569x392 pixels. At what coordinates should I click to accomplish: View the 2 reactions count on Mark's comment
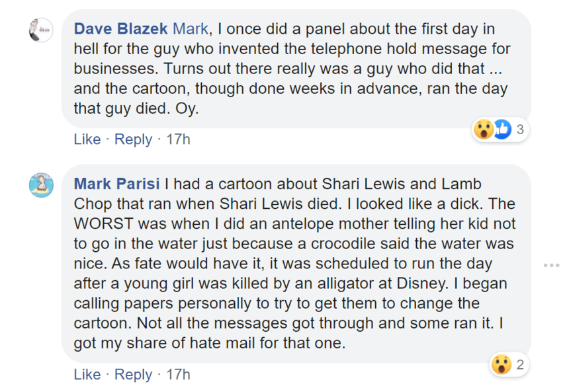click(520, 364)
